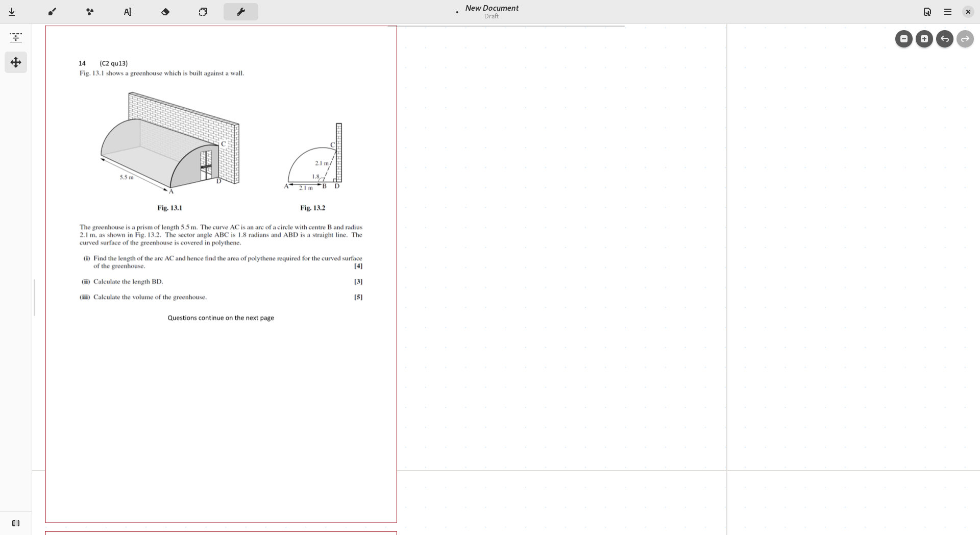The height and width of the screenshot is (535, 980).
Task: Select the rectangular Selector tool
Action: (x=203, y=12)
